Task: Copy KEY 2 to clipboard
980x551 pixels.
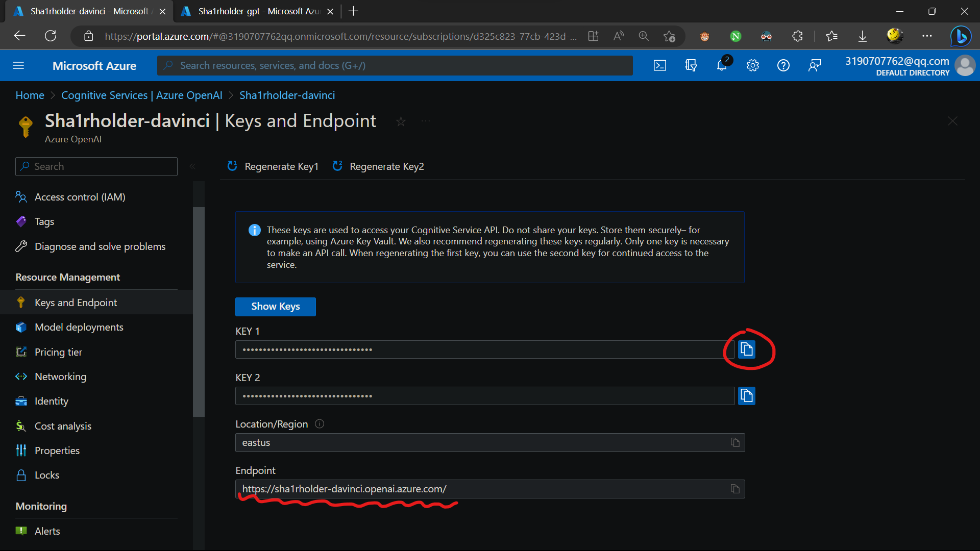Action: (746, 396)
